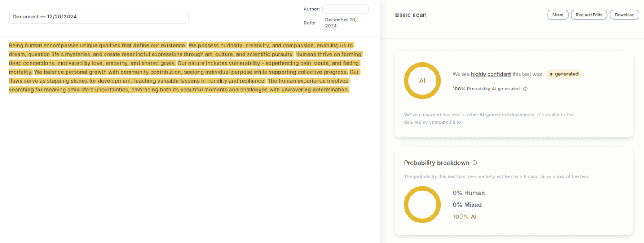
Task: Click the December 20, 2024 date value
Action: point(340,23)
